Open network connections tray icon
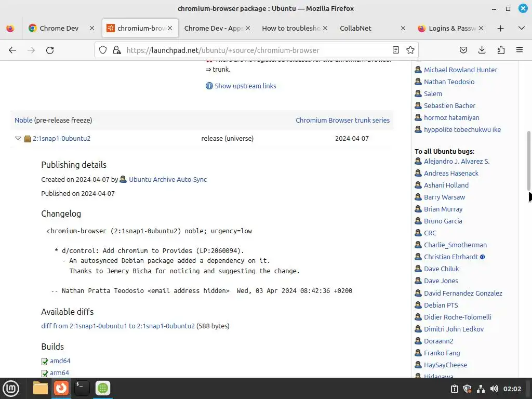The width and height of the screenshot is (532, 399). pos(481,389)
